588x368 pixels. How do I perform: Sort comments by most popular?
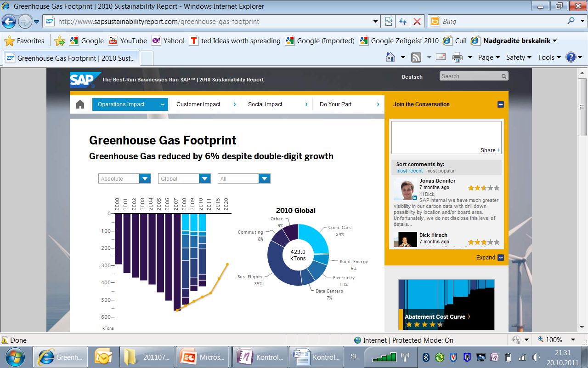(x=440, y=171)
